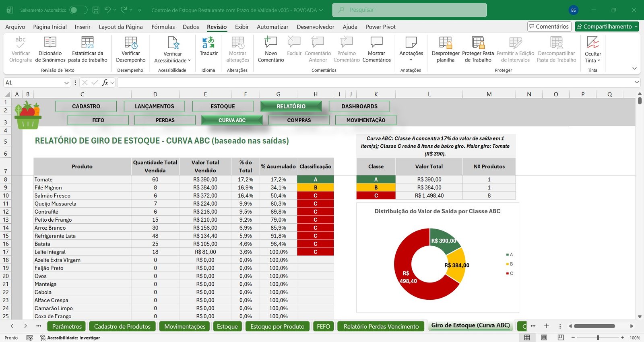The image size is (644, 342).
Task: Select the Estoque sheet tab
Action: 227,326
